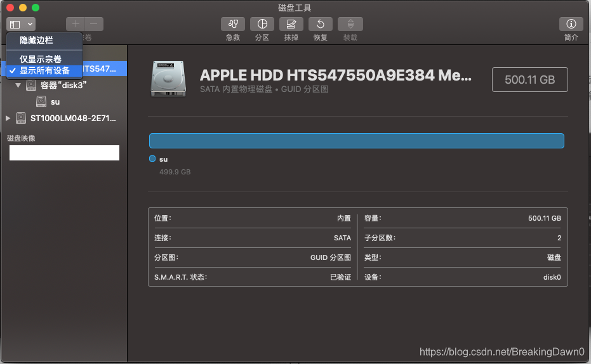The image size is (591, 364).
Task: Click the green zoom window button
Action: point(36,8)
